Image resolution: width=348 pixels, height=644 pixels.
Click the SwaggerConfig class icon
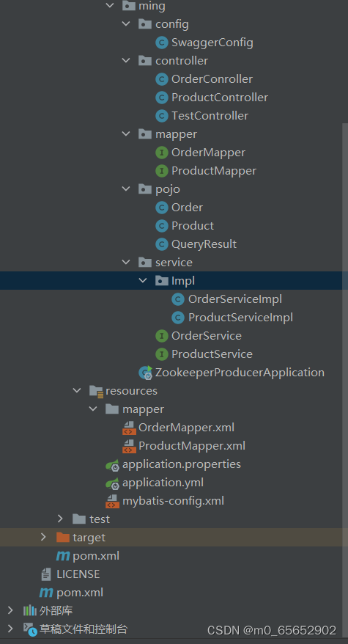tap(162, 43)
